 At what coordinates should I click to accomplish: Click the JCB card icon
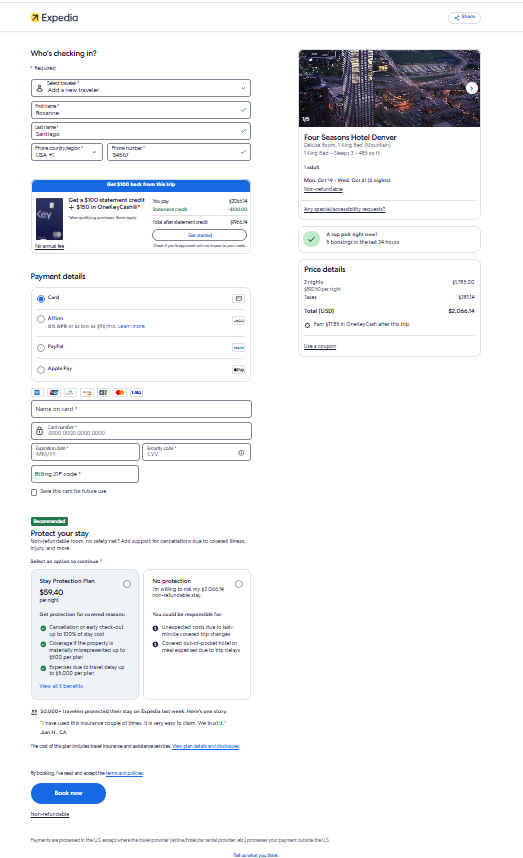pyautogui.click(x=103, y=392)
